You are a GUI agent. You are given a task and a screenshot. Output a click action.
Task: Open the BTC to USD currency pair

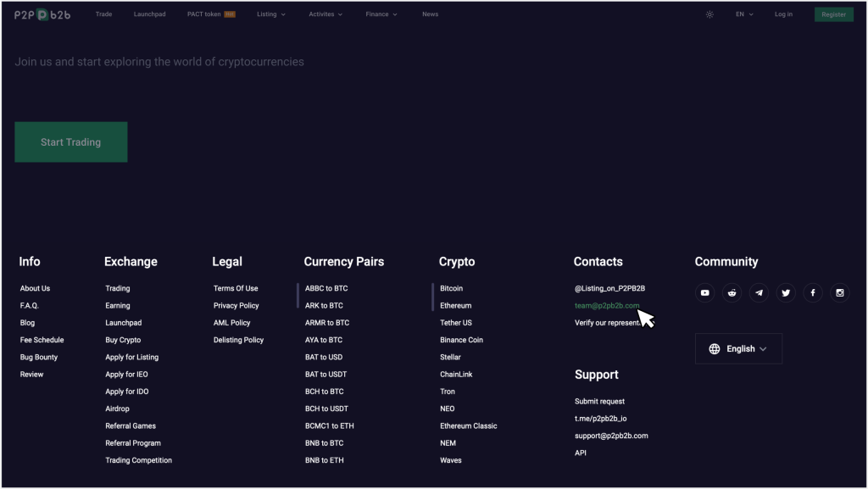click(325, 357)
